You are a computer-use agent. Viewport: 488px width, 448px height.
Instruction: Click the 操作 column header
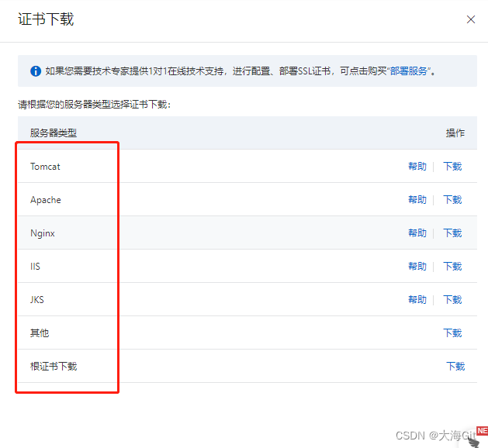tap(455, 133)
